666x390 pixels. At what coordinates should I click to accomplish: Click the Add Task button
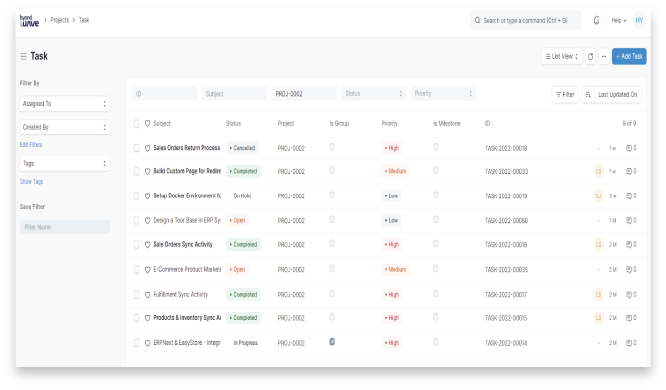click(629, 57)
